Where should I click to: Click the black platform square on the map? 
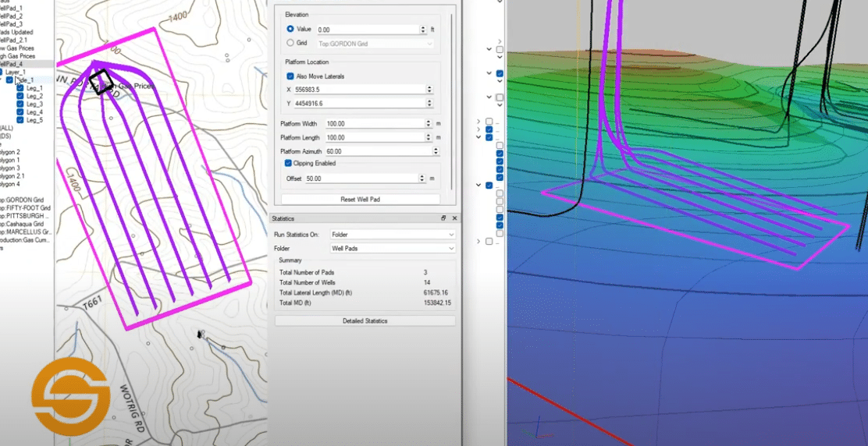pos(101,82)
